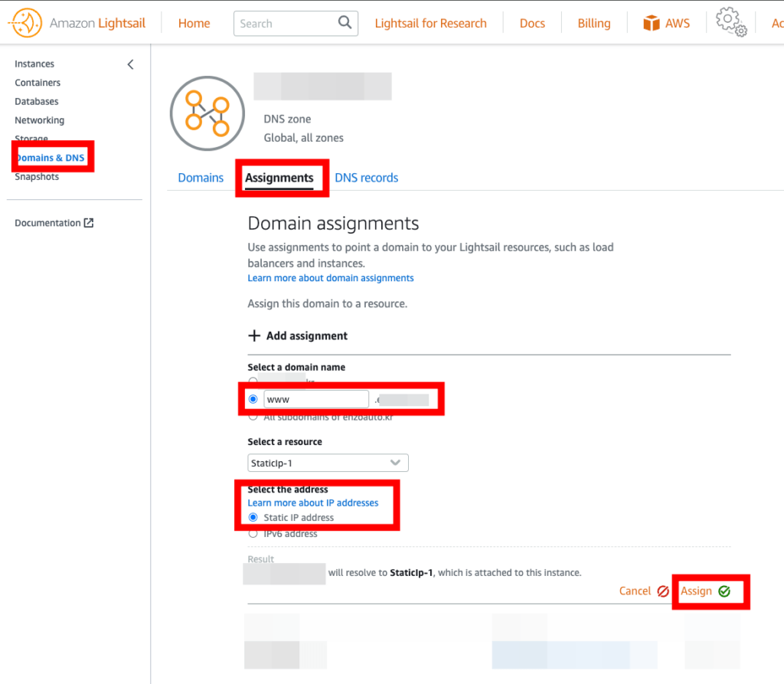Open the Docs navigation item

[532, 24]
